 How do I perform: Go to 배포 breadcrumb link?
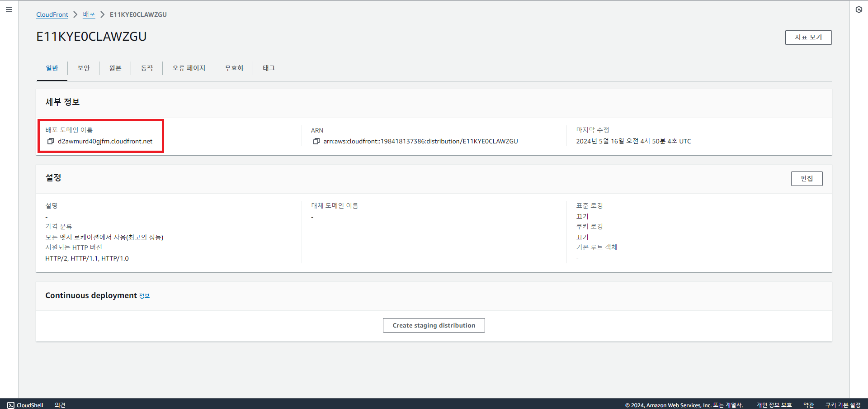[89, 14]
